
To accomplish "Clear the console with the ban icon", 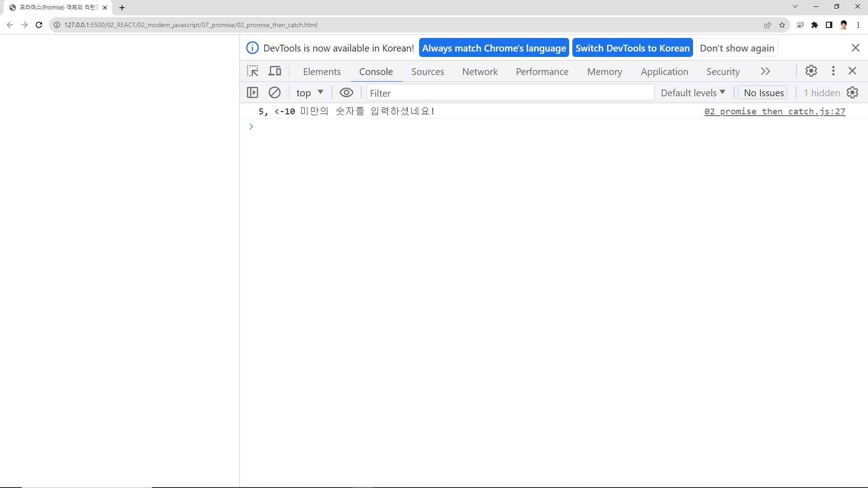I will (274, 93).
